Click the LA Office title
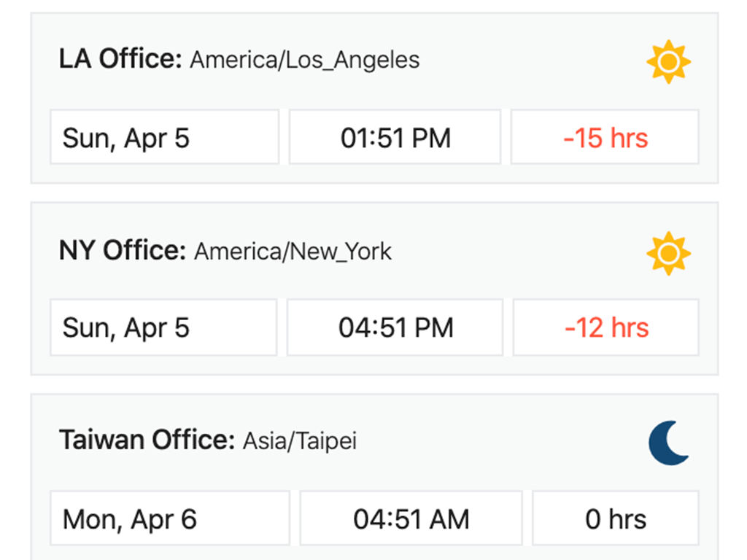The width and height of the screenshot is (747, 560). tap(120, 59)
